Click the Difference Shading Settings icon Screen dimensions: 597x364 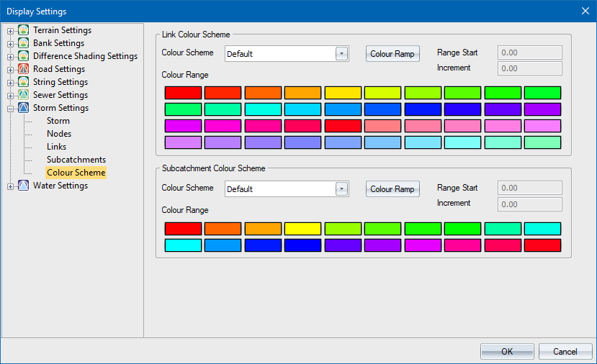[x=24, y=56]
